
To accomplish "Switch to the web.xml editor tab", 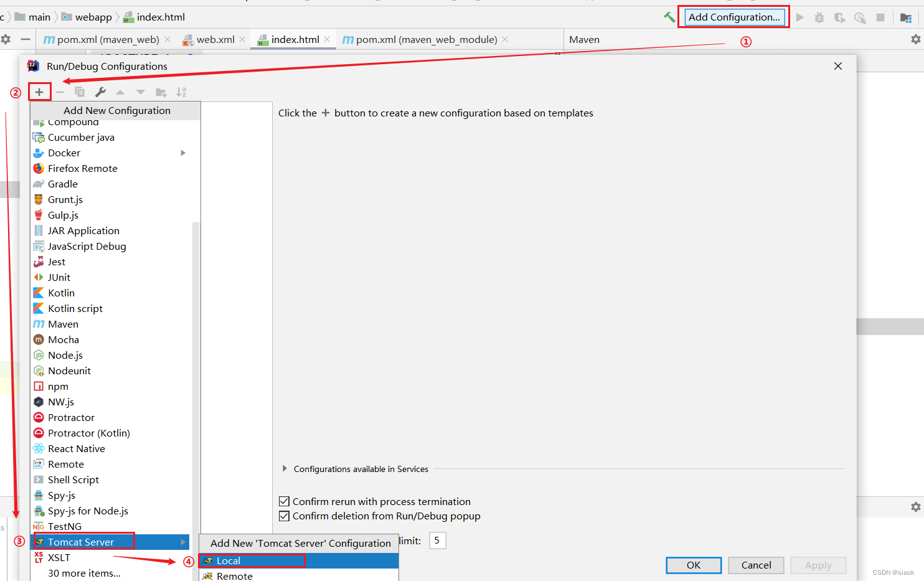I will pos(215,39).
